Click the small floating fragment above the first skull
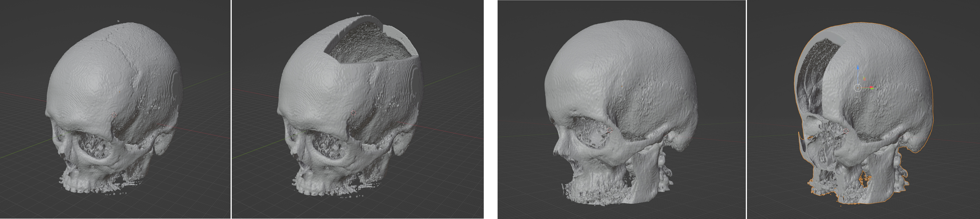Viewport: 980px width, 219px height. (x=118, y=21)
